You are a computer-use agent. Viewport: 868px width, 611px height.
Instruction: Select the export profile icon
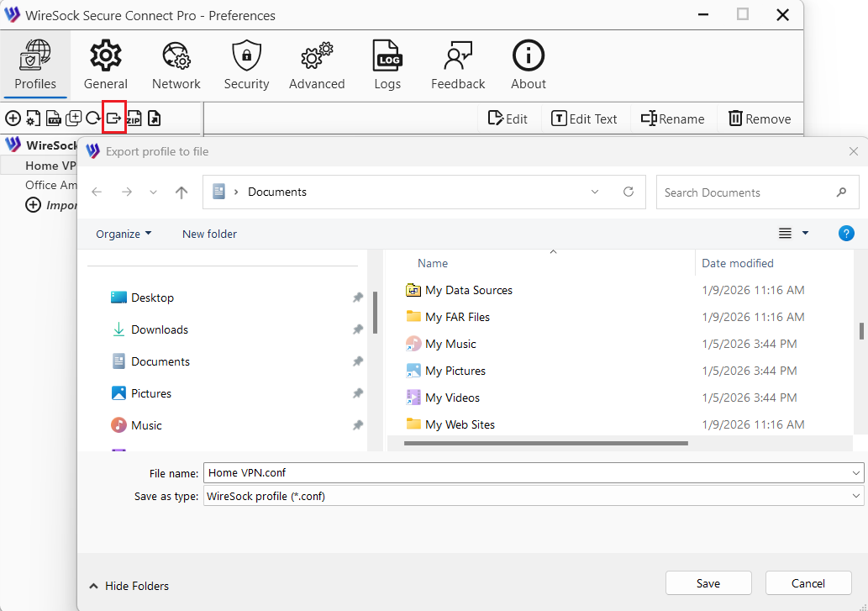tap(114, 118)
